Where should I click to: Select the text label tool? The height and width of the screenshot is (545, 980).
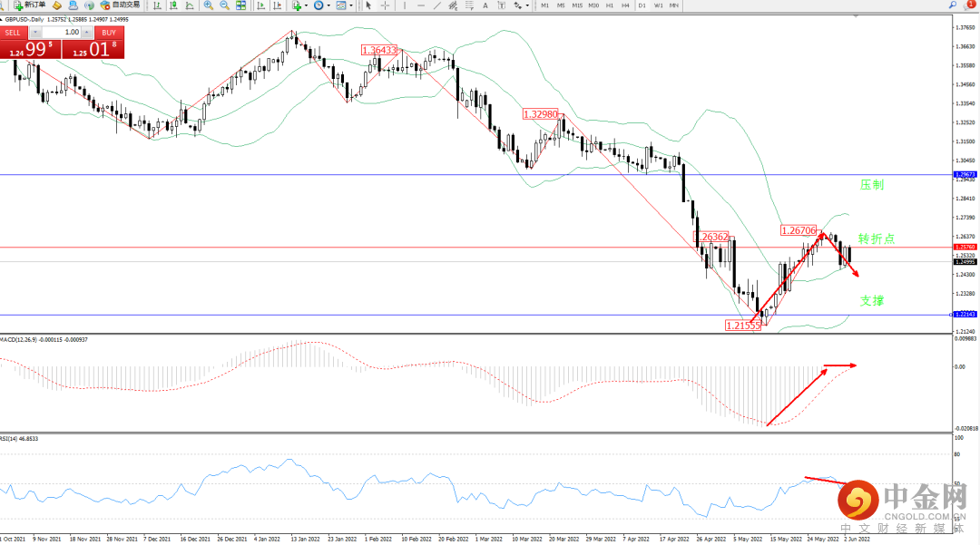click(x=501, y=5)
